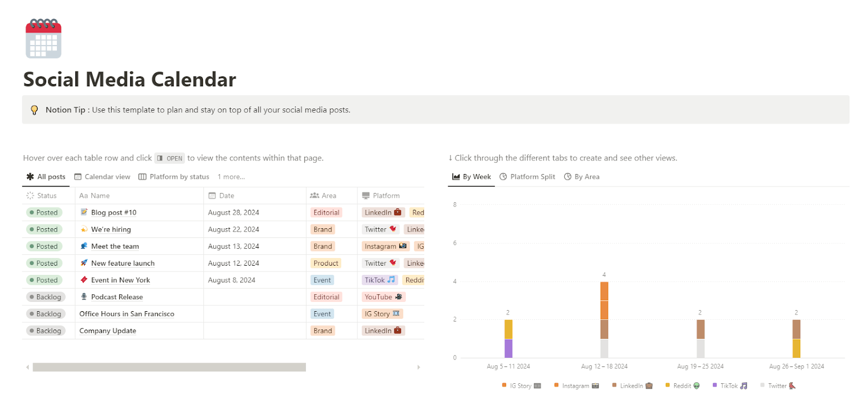This screenshot has width=868, height=412.
Task: Expand the "1 more..." views list
Action: (x=231, y=177)
